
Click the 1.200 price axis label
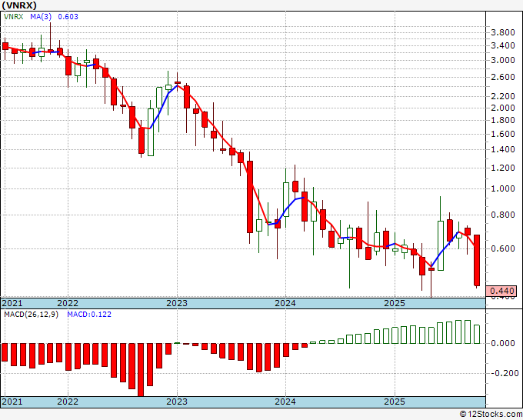(x=503, y=168)
